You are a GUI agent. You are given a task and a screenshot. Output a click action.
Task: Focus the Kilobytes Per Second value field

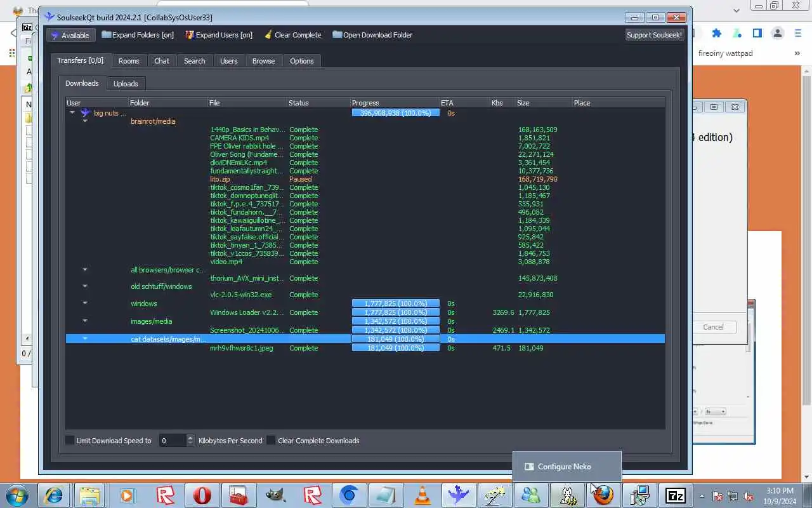click(173, 440)
